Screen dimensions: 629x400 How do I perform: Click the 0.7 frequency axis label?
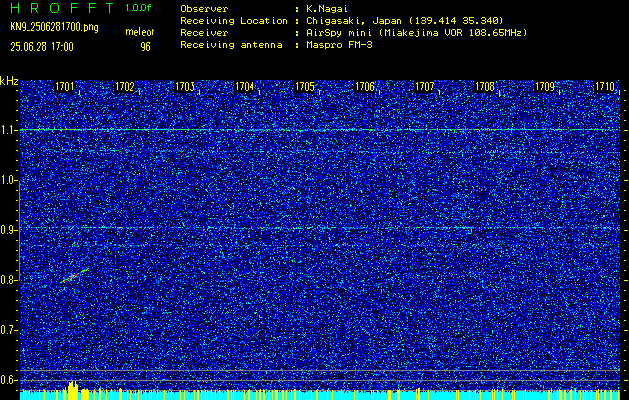tap(7, 330)
